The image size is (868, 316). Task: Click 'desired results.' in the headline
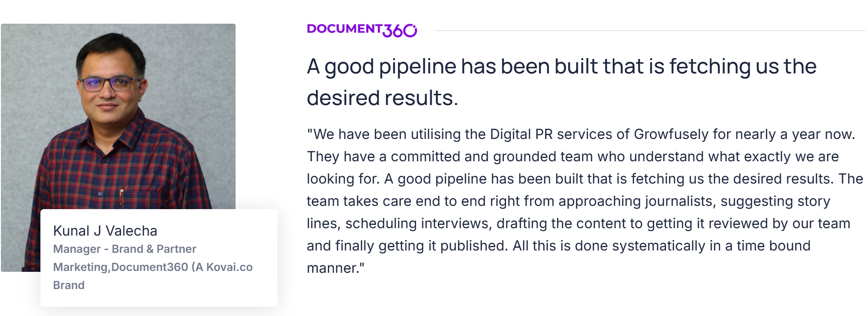(382, 98)
